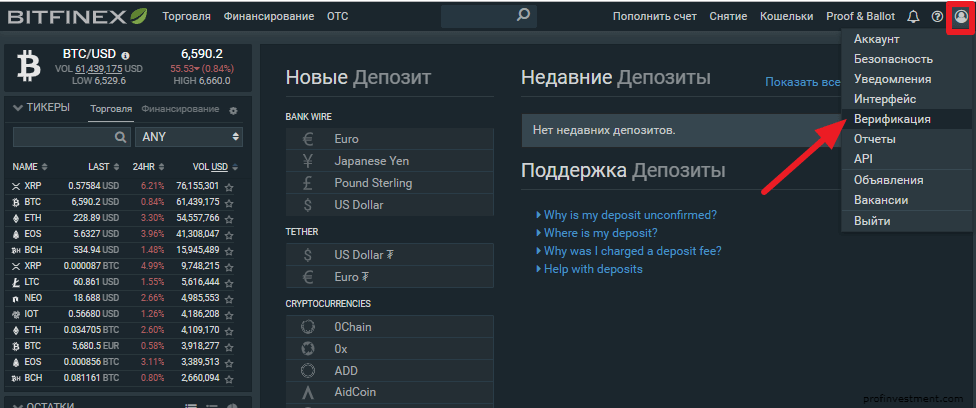Expand 'Why was I charged a deposit fee?'

(632, 251)
